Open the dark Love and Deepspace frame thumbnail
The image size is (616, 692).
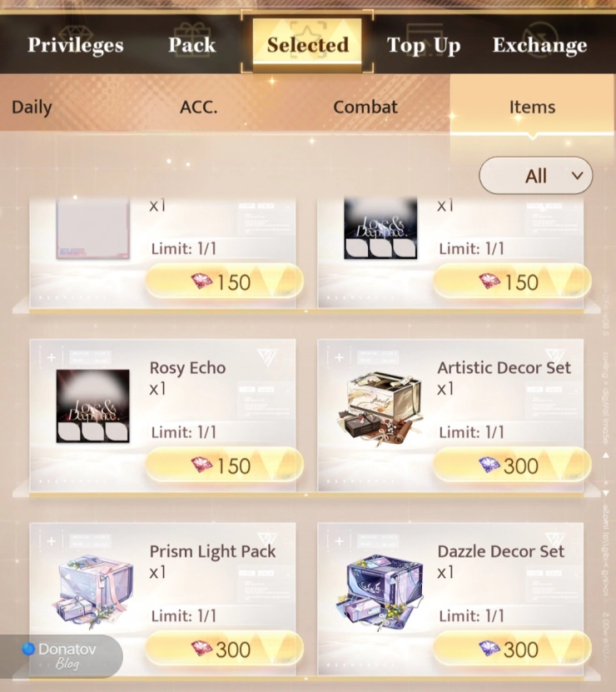pos(380,228)
